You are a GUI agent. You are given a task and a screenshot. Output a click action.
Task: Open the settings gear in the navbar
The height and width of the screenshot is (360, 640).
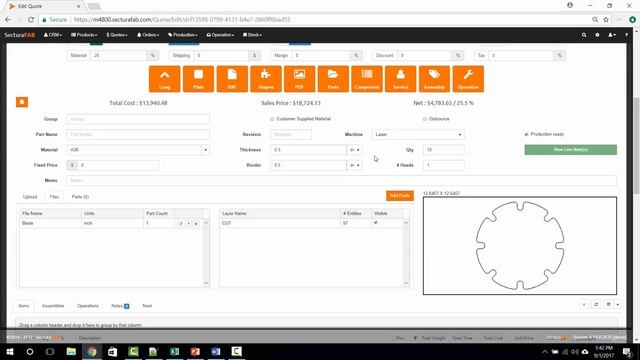tap(597, 35)
